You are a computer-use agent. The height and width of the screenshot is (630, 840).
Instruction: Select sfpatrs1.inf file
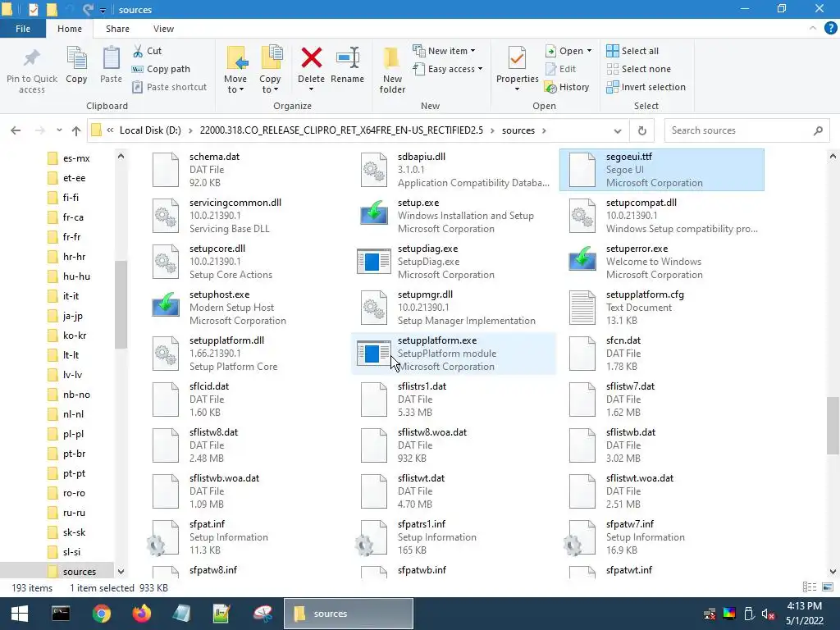[454, 537]
